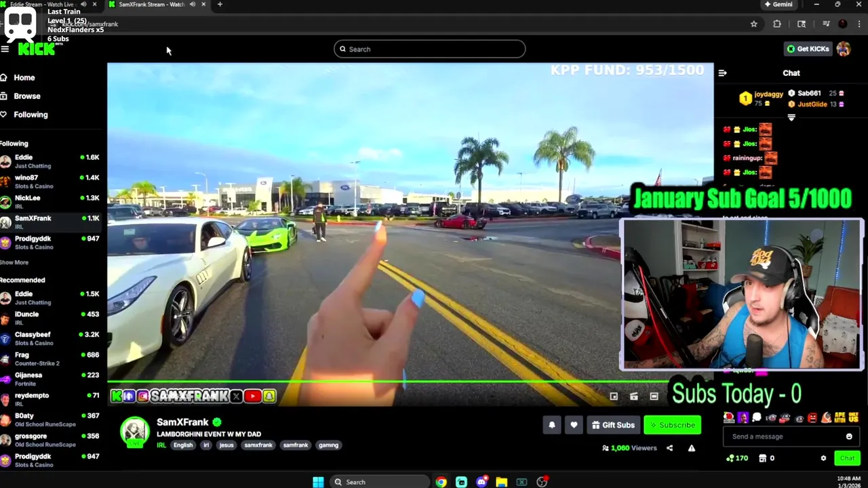
Task: Select the gaming tag
Action: (x=328, y=445)
